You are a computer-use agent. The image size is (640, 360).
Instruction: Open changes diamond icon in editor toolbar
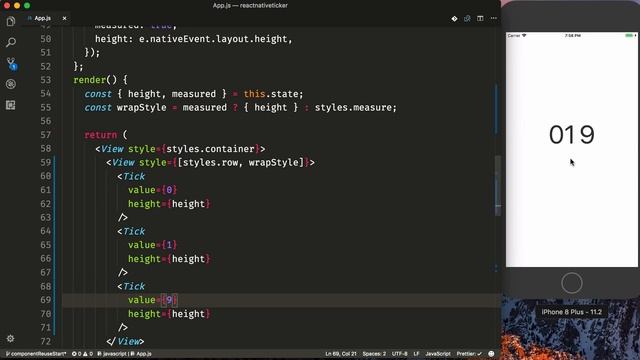tap(454, 18)
